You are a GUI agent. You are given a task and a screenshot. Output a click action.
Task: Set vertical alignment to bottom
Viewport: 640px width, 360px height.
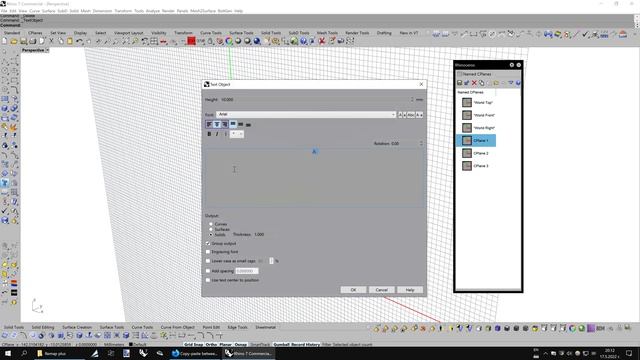[x=248, y=124]
